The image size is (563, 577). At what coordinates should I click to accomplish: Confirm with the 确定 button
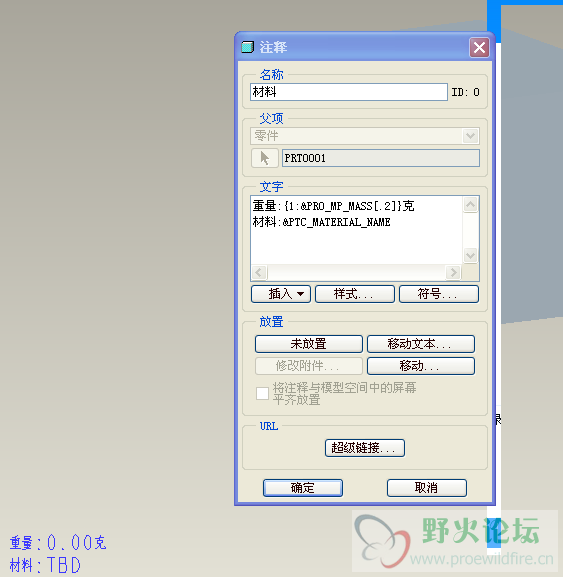(x=303, y=488)
